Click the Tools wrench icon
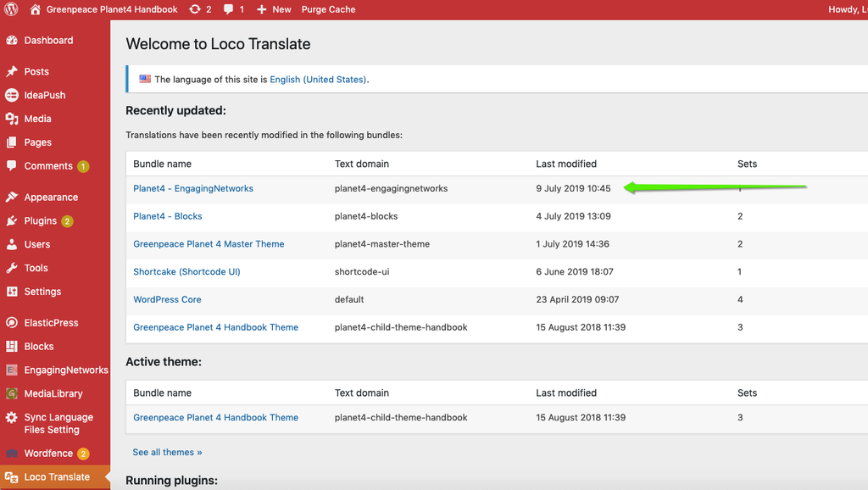The height and width of the screenshot is (490, 868). [x=12, y=268]
